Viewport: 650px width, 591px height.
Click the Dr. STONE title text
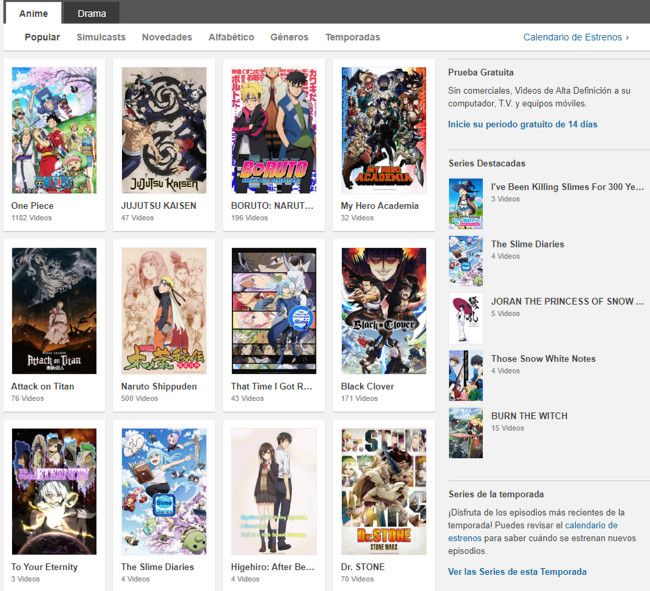[363, 567]
